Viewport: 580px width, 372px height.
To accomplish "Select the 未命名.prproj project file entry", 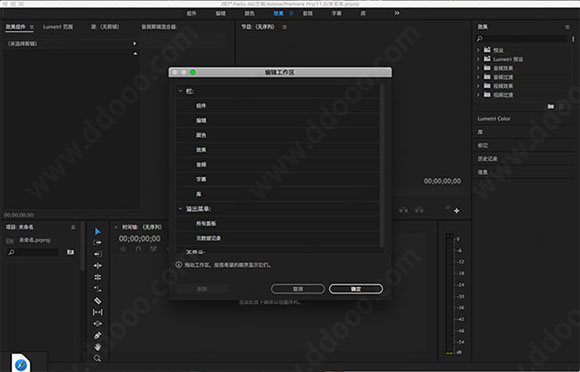I will click(34, 240).
